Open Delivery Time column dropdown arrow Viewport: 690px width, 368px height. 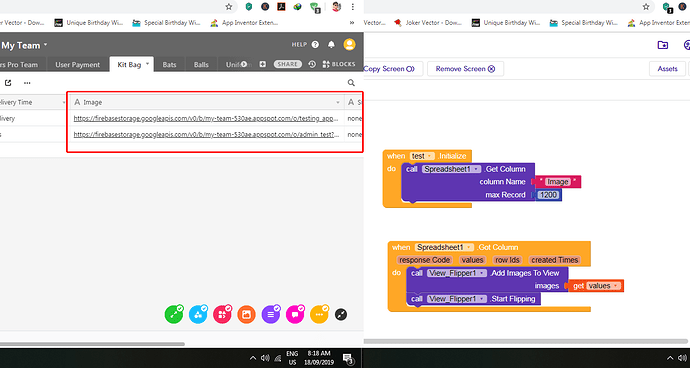[x=64, y=102]
